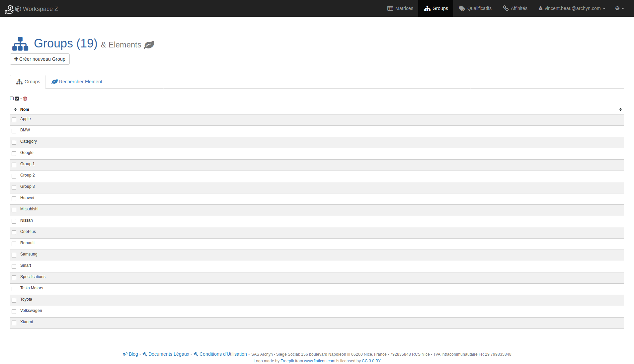Go to Qualificatifs in the navbar
Viewport: 634px width, 364px height.
tap(475, 8)
